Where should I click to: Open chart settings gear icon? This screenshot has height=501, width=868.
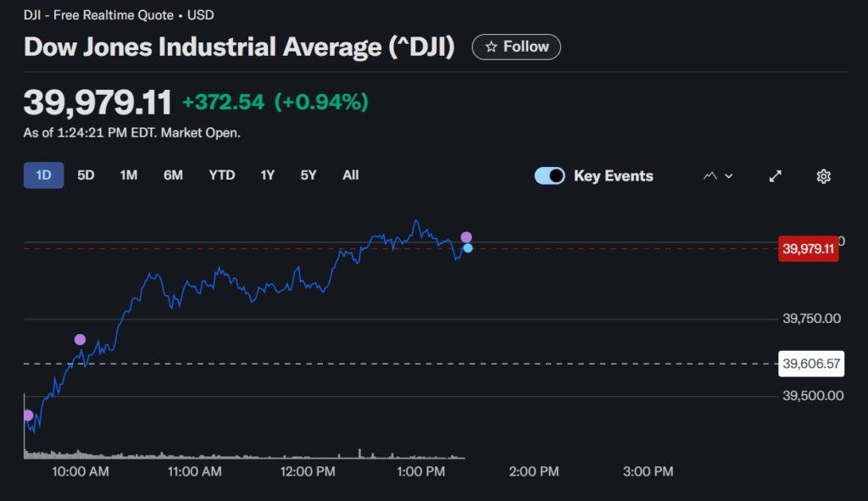(823, 176)
